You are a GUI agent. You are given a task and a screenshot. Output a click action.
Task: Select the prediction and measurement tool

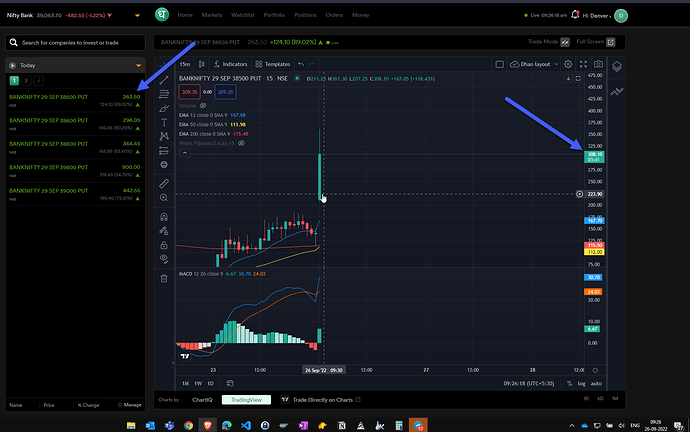click(164, 150)
